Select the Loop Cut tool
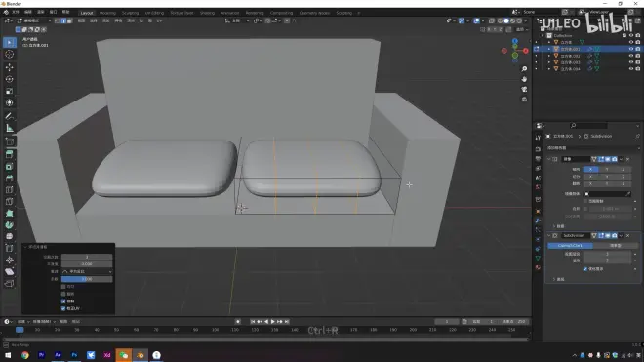Viewport: 644px width, 362px height. [10, 190]
